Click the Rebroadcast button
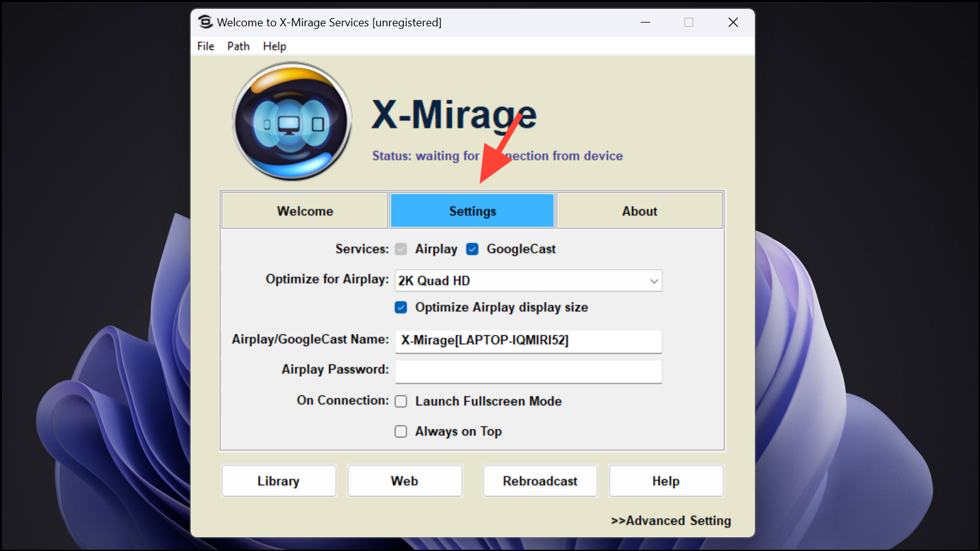Viewport: 980px width, 551px height. point(540,481)
